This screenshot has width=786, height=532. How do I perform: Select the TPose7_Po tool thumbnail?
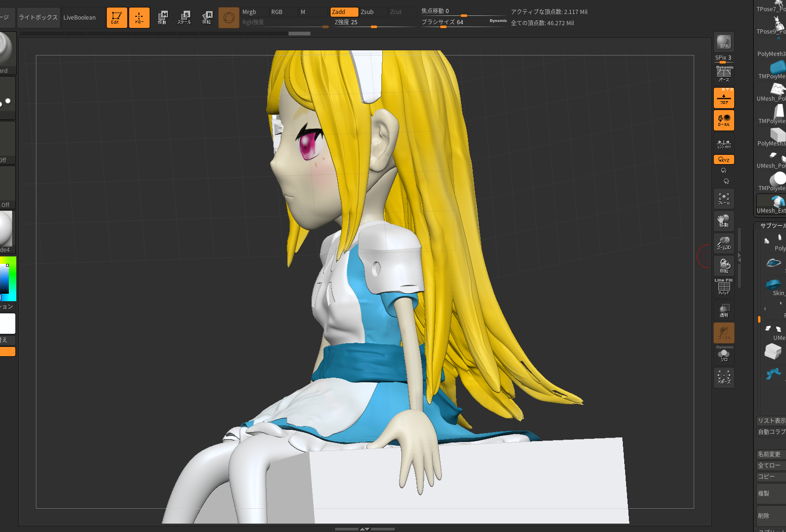point(772,6)
